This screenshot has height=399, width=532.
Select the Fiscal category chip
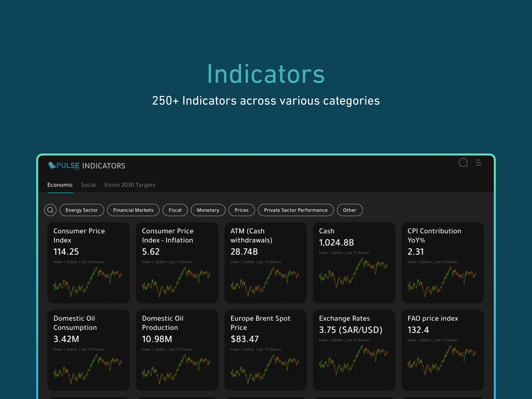(x=175, y=210)
